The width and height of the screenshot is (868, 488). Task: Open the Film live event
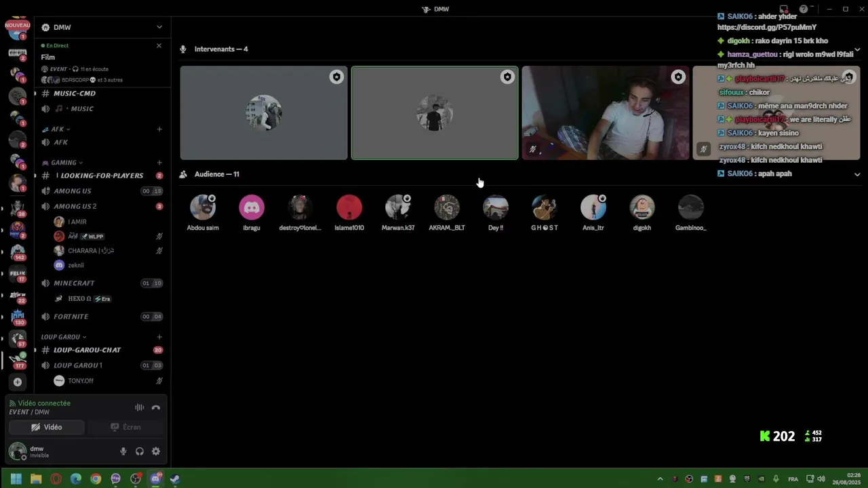coord(48,57)
